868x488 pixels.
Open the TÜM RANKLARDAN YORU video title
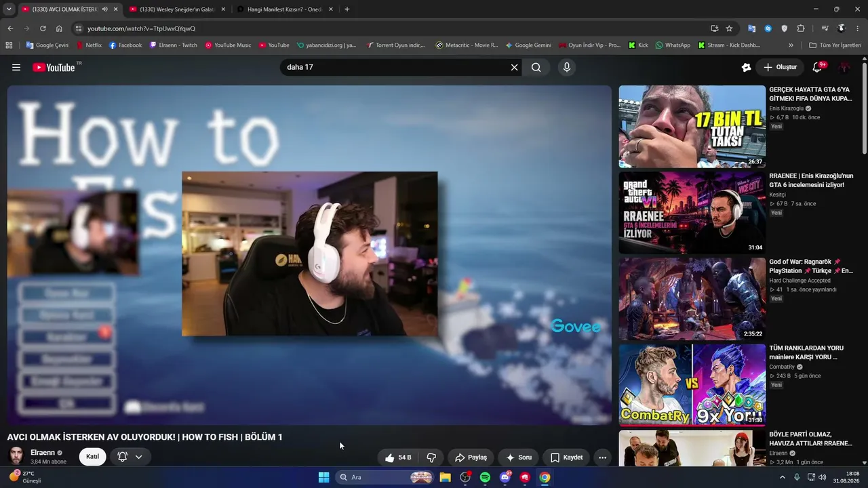[x=806, y=352]
